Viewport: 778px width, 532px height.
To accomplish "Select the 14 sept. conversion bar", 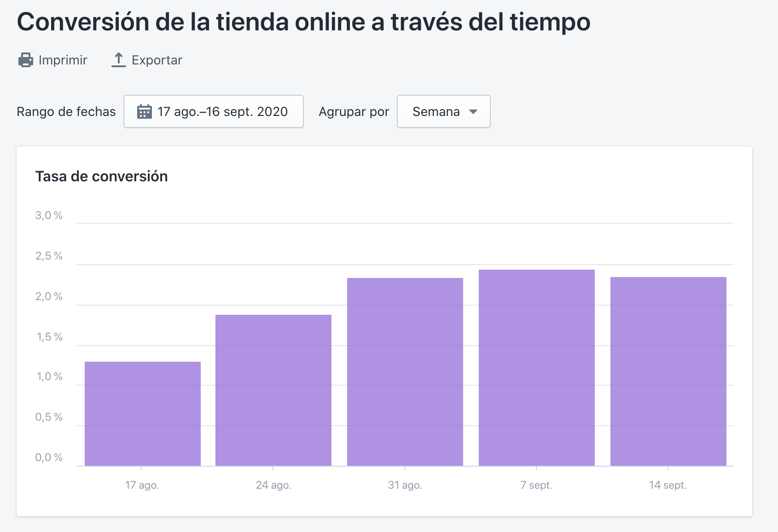I will [668, 371].
